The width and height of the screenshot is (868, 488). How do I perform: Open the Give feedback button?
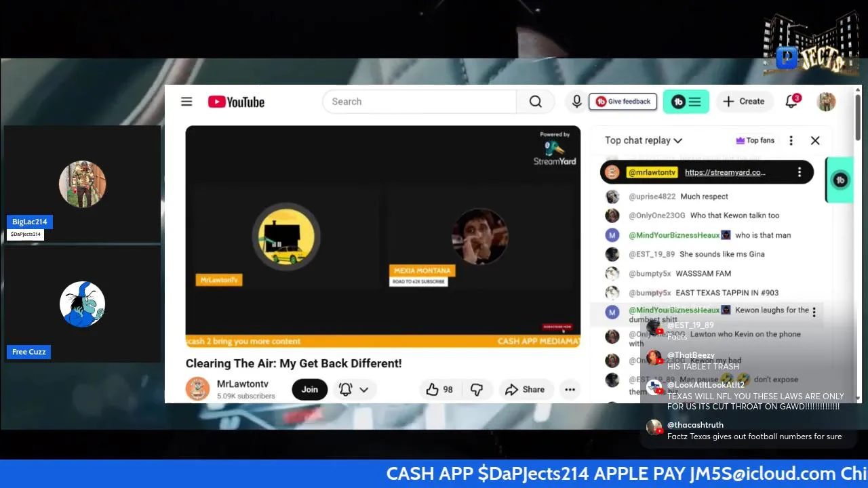point(623,102)
